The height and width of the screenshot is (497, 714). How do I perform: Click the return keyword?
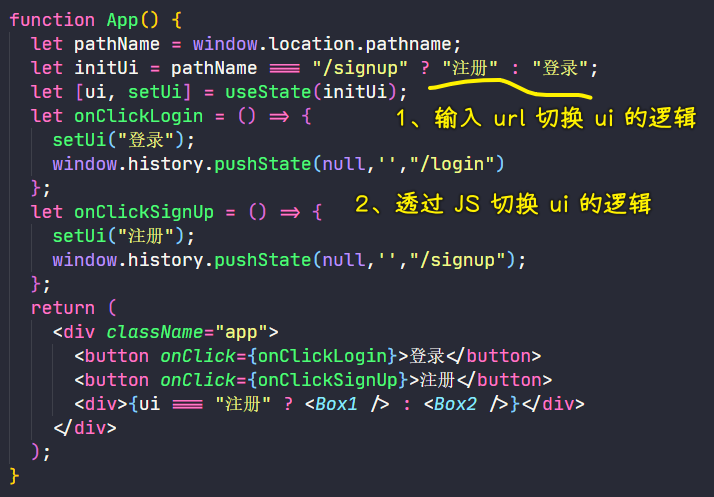[x=63, y=308]
